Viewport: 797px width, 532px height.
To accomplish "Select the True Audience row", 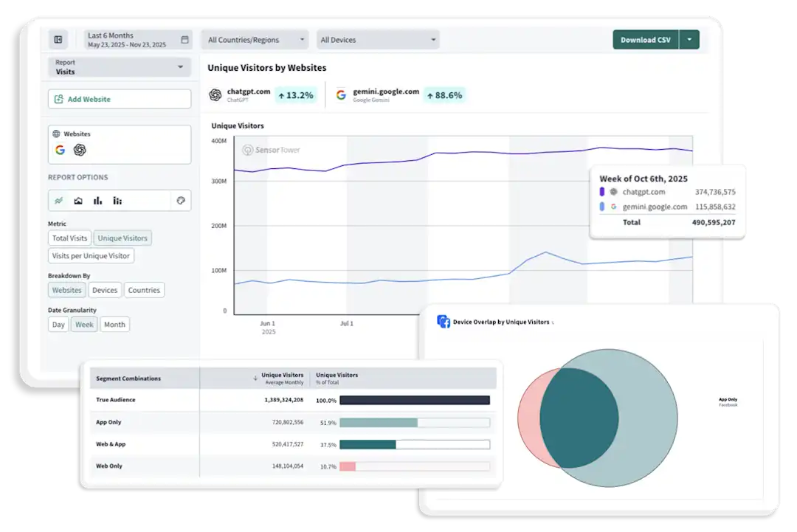I will [293, 400].
